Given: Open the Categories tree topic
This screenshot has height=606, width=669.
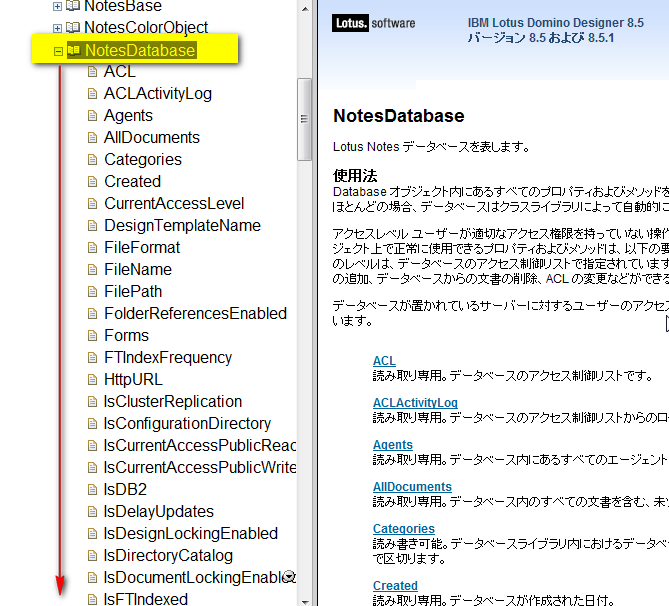Looking at the screenshot, I should click(143, 160).
